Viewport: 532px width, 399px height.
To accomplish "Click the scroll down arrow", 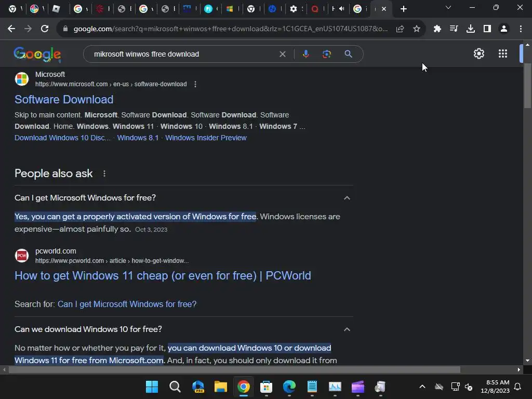I will (527, 361).
